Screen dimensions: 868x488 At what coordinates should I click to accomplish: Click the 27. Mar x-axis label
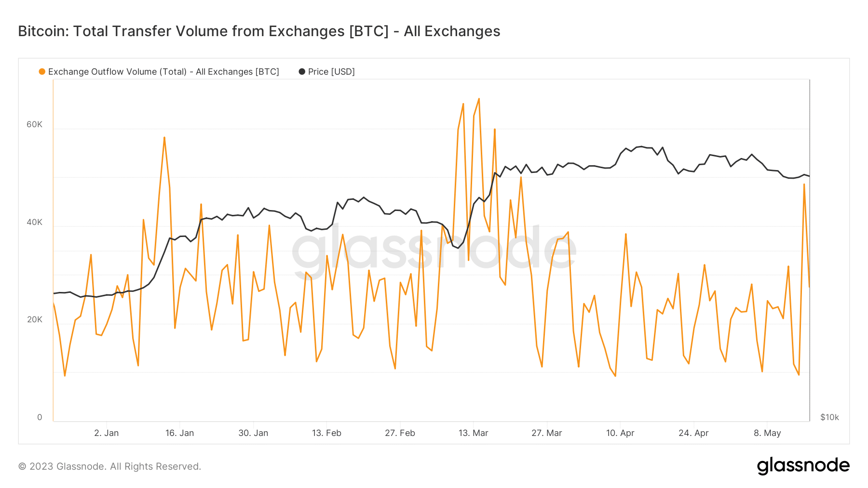click(547, 433)
